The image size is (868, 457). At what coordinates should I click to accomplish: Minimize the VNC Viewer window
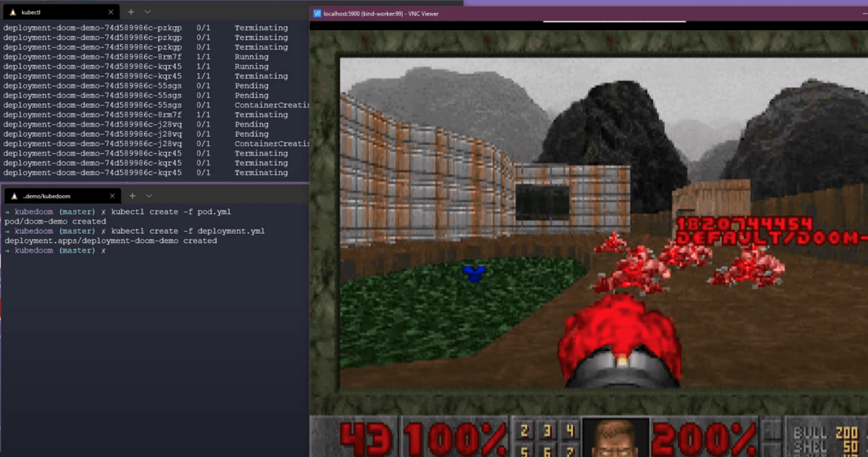[x=864, y=13]
